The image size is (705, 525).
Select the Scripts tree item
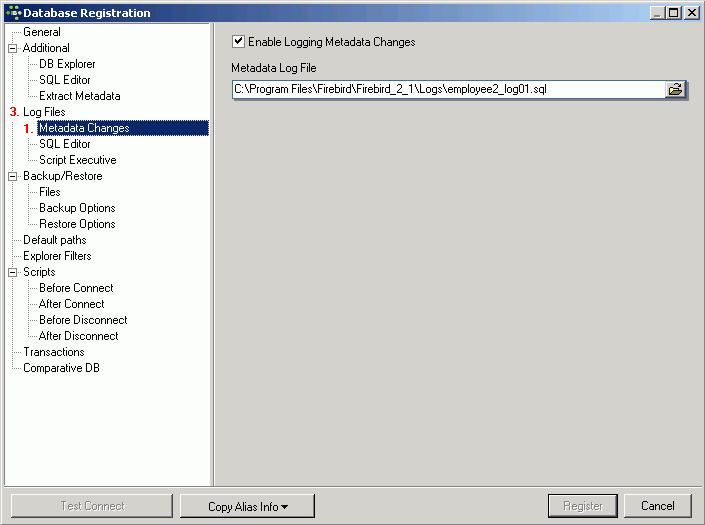39,272
